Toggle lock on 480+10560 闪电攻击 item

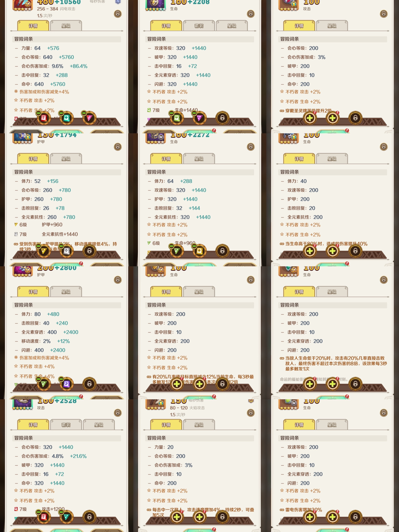coord(118,14)
